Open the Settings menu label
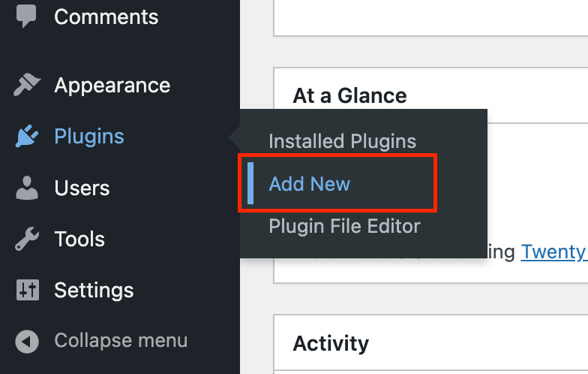Image resolution: width=588 pixels, height=374 pixels. (x=94, y=291)
